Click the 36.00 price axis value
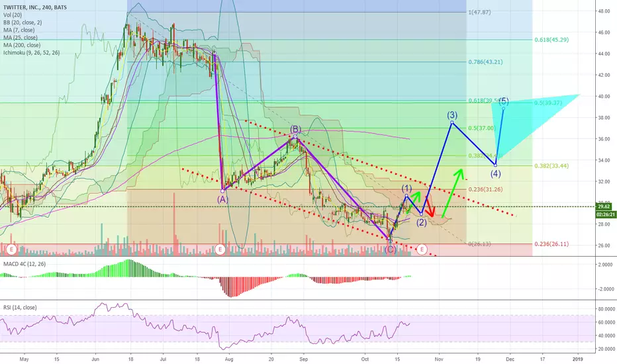The height and width of the screenshot is (364, 617). click(x=604, y=139)
